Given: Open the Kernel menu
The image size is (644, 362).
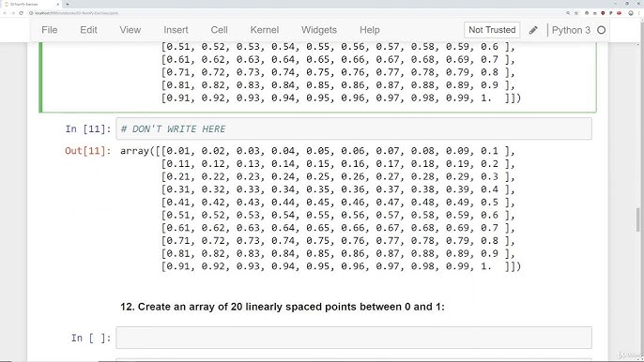Looking at the screenshot, I should [265, 30].
